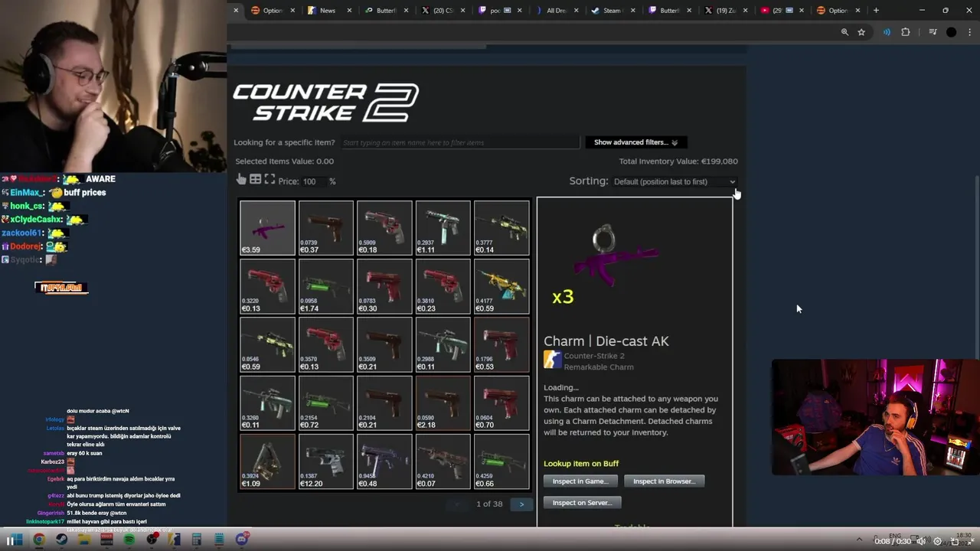
Task: Select the €1.74 green shotgun item
Action: [x=326, y=286]
